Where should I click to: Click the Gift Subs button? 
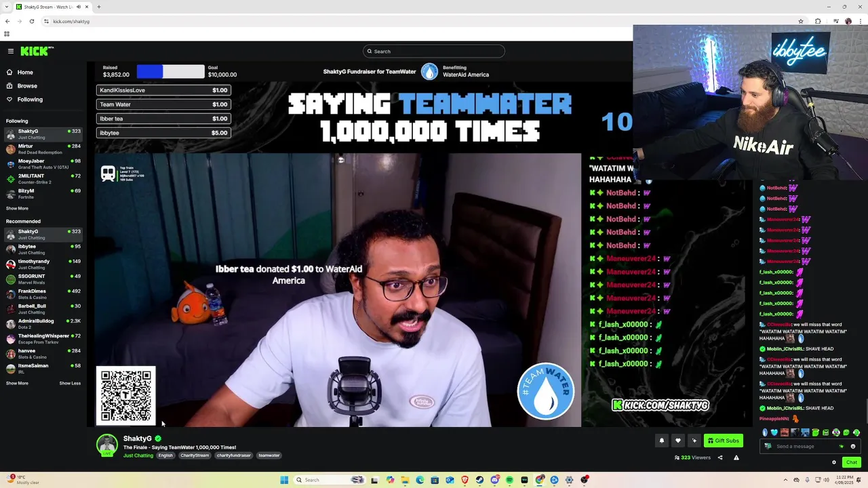tap(724, 441)
